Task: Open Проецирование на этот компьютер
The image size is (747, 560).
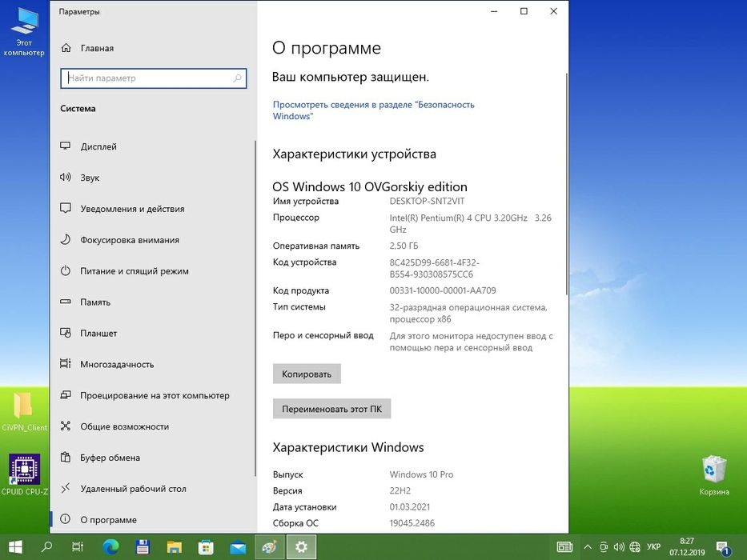Action: [x=153, y=395]
